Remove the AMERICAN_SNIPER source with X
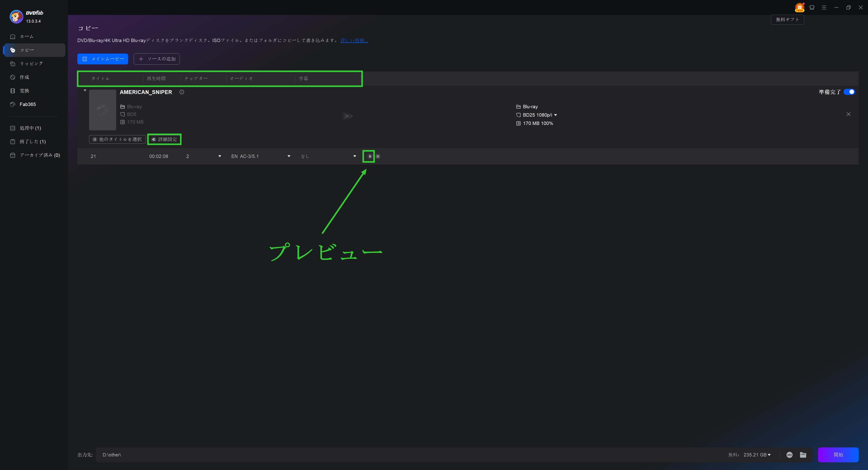 [849, 114]
